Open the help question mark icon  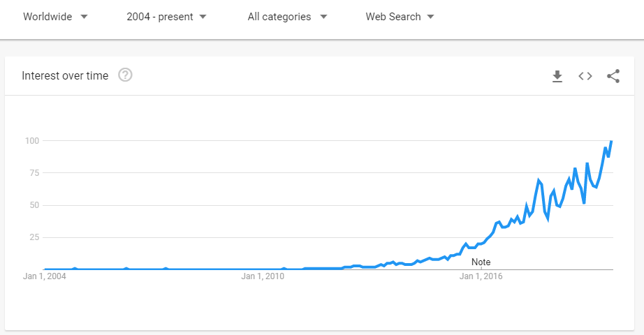click(125, 75)
